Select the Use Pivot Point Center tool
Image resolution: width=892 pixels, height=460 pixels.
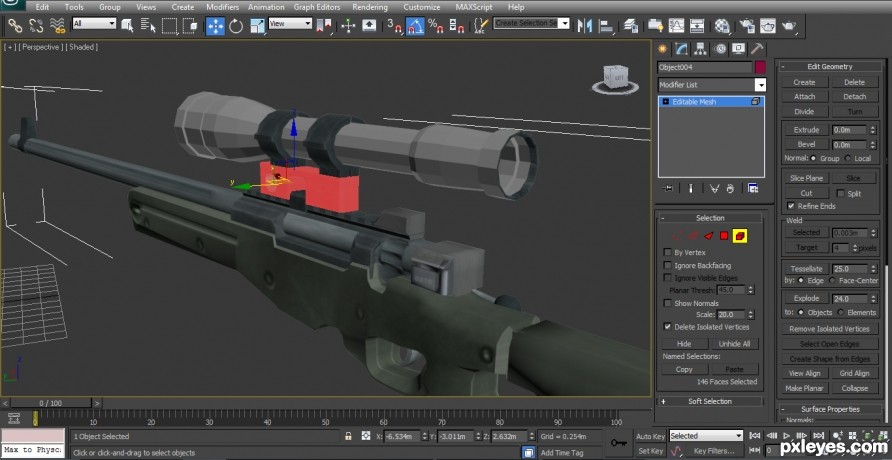coord(324,25)
